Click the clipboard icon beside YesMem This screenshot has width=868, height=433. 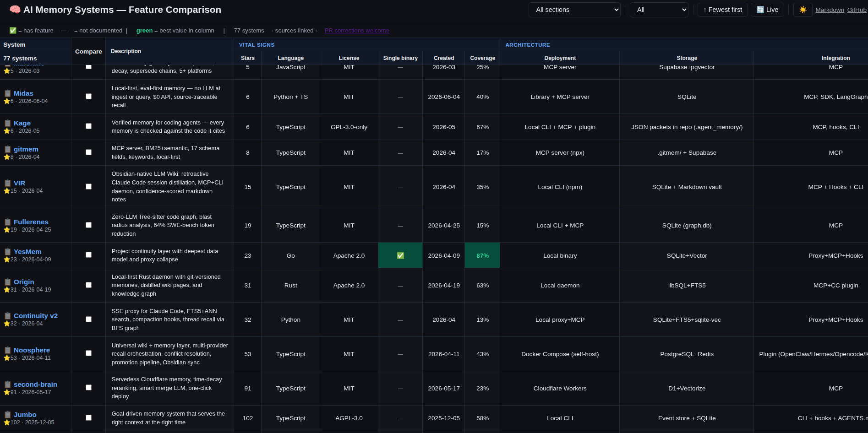coord(8,252)
